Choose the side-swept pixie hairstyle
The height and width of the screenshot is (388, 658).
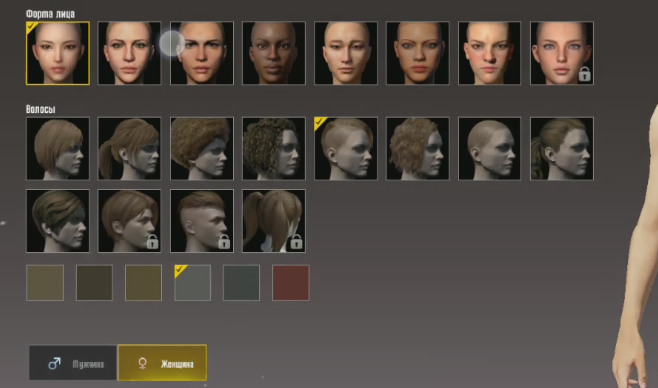pos(58,221)
